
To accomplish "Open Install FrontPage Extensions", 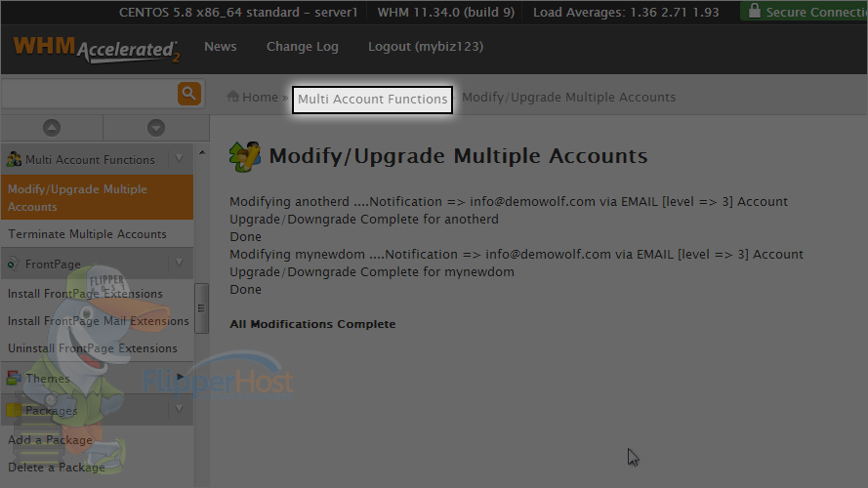I will (85, 293).
